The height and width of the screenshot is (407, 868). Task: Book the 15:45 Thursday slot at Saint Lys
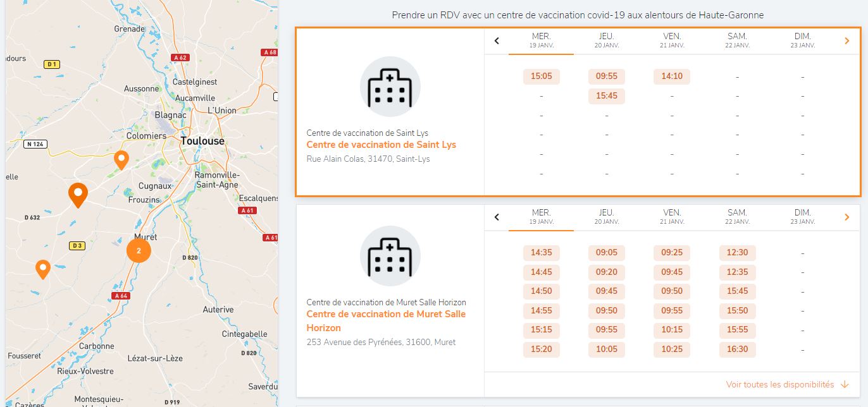(x=606, y=96)
